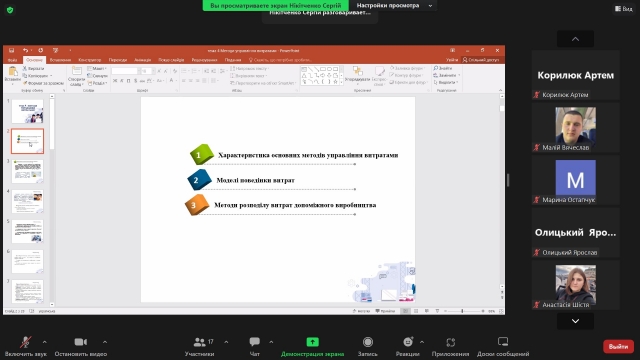Viewport: 640px width, 360px height.
Task: Open the arrow next to Реакции
Action: 422,342
